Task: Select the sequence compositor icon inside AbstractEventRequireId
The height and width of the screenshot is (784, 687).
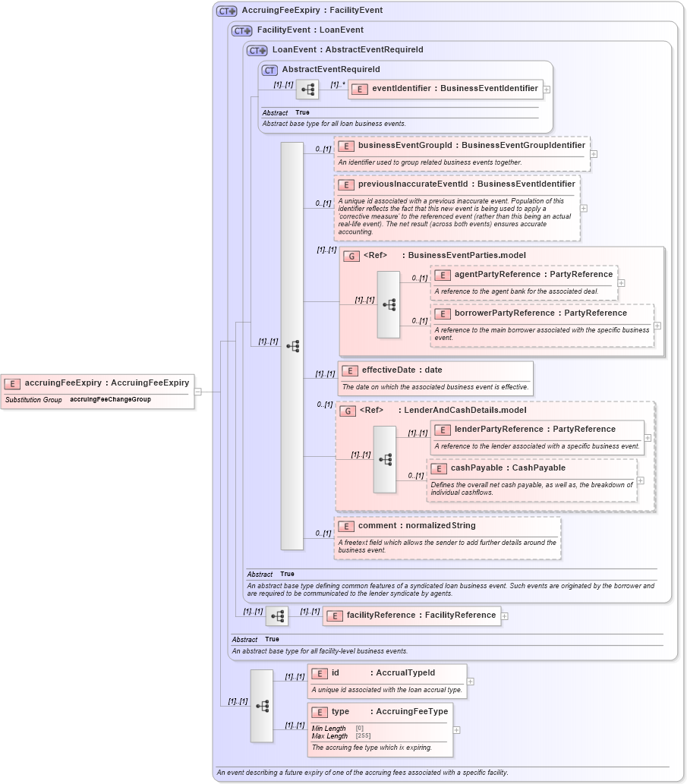Action: coord(307,89)
